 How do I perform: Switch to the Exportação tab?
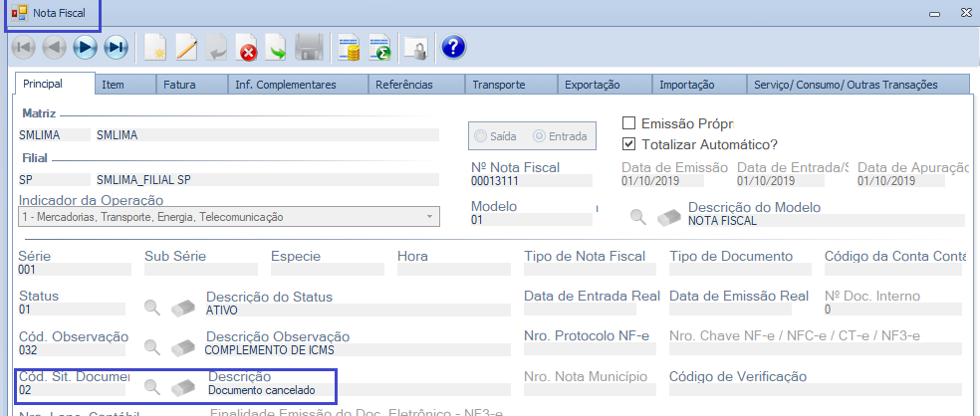point(605,85)
